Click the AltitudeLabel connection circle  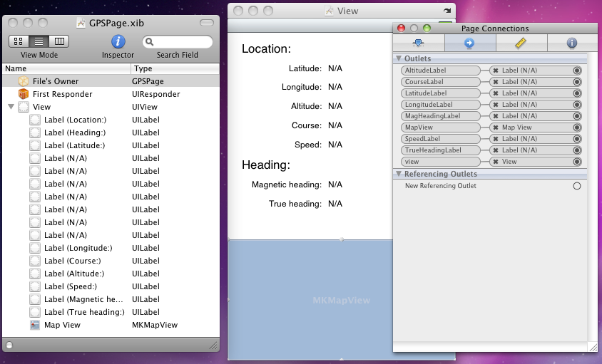coord(577,71)
